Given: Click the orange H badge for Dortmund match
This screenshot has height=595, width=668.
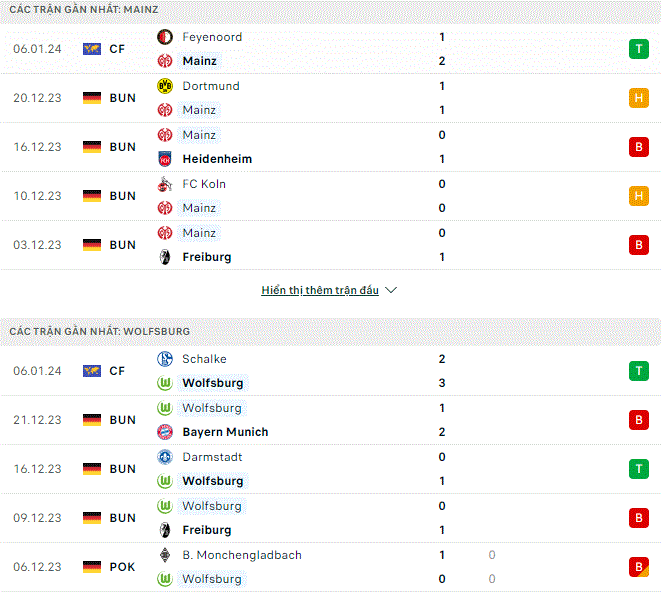Looking at the screenshot, I should pos(639,98).
